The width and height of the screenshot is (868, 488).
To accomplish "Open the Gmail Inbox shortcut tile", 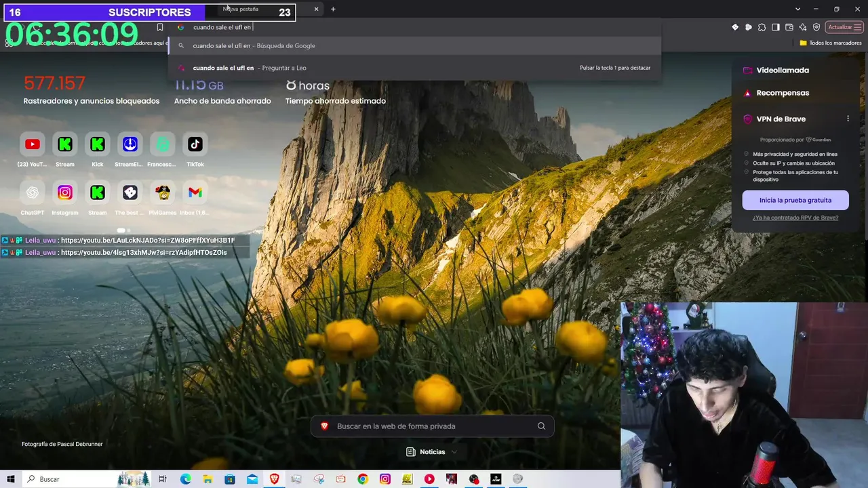I will tap(195, 192).
